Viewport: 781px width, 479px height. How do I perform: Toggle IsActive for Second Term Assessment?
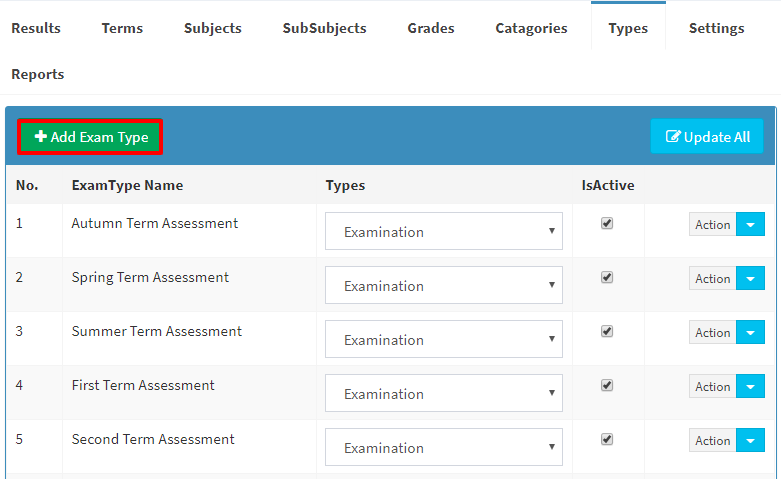click(x=607, y=439)
